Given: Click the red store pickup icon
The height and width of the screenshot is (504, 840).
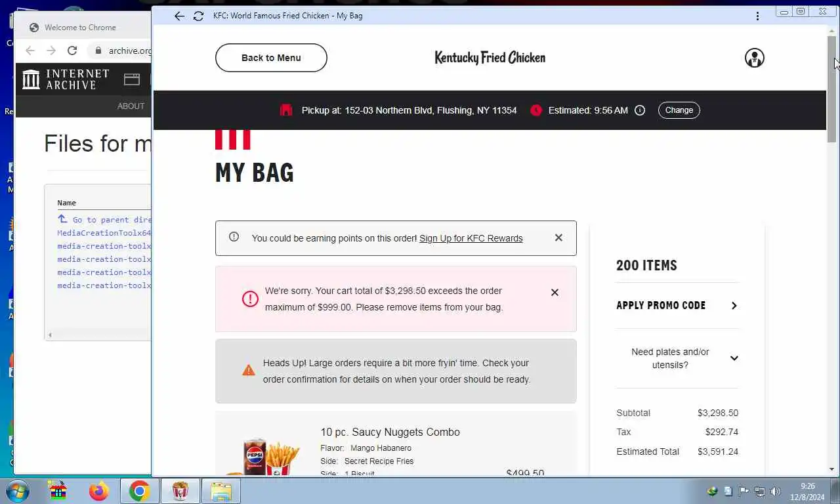Looking at the screenshot, I should click(x=286, y=110).
